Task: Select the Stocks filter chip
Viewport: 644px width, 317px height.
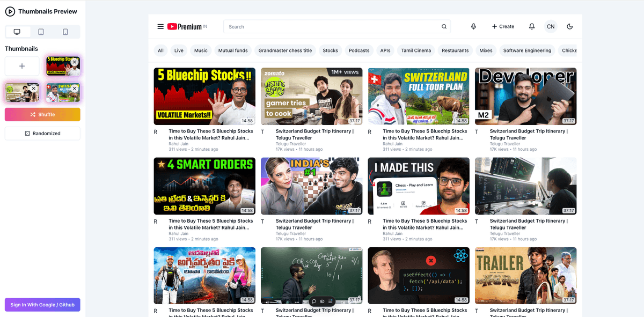Action: (x=330, y=50)
